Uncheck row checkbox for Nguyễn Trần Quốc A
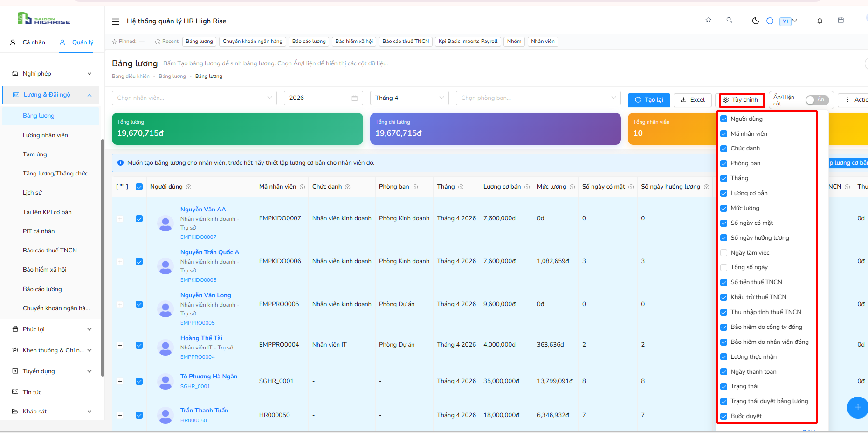Viewport: 868px width, 433px height. (139, 262)
